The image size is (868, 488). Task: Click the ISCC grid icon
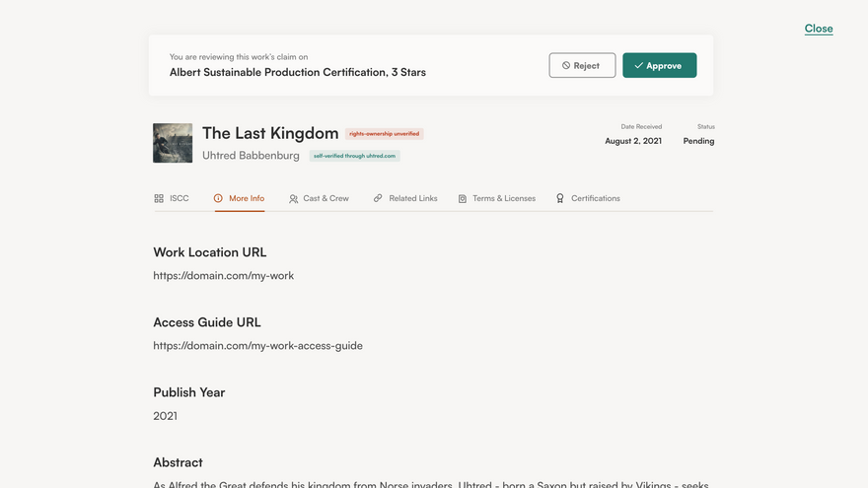point(159,198)
